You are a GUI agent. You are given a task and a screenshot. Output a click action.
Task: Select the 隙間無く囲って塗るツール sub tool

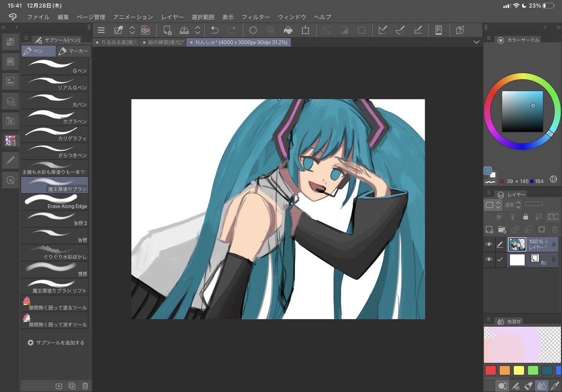55,303
